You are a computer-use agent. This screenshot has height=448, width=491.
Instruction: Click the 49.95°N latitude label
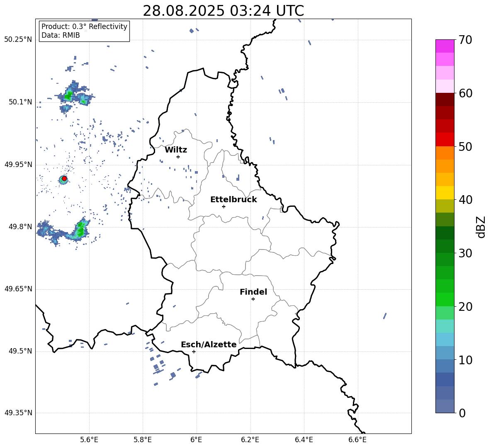pyautogui.click(x=18, y=164)
